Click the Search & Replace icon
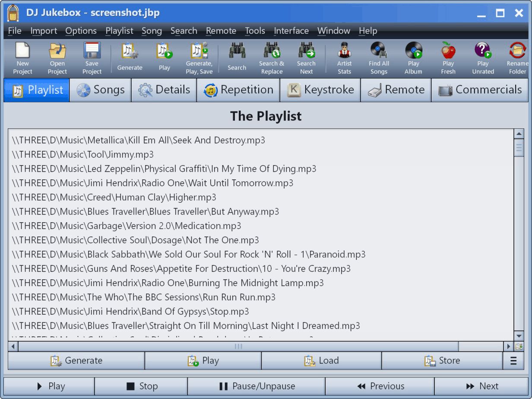The height and width of the screenshot is (399, 532). (x=272, y=59)
